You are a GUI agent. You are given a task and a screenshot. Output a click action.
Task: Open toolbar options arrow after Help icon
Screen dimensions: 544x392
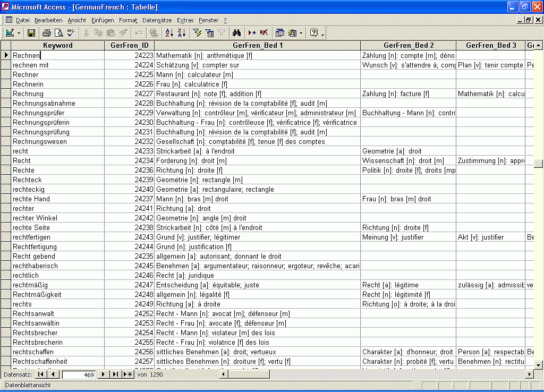[322, 34]
